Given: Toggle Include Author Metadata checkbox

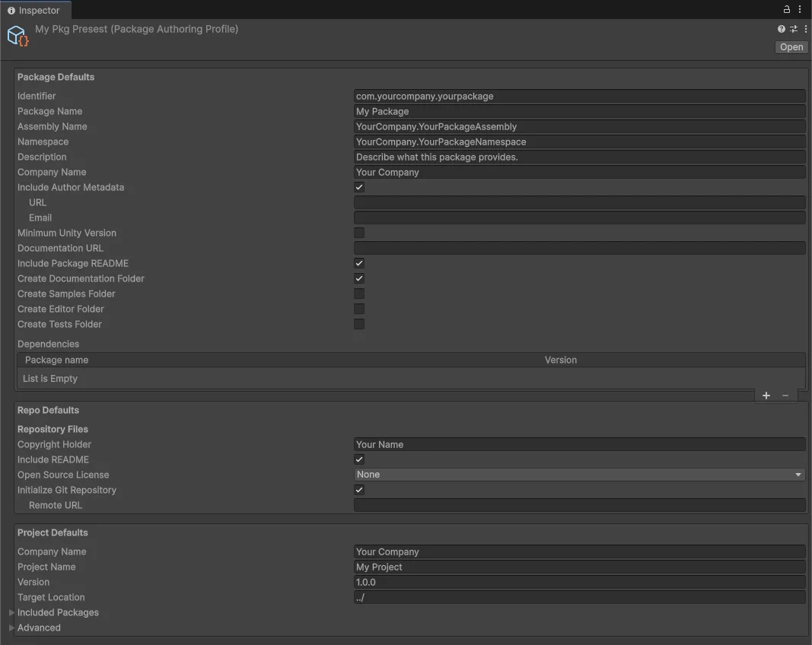Looking at the screenshot, I should click(x=359, y=187).
